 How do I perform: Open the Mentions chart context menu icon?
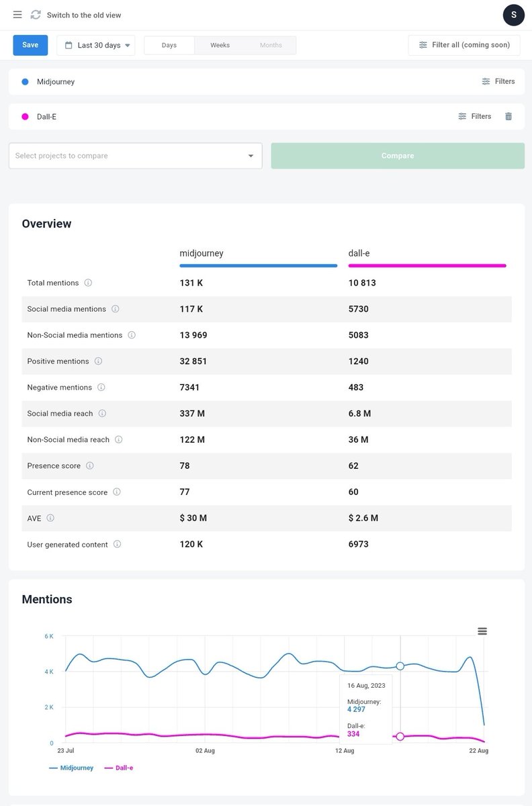point(482,631)
